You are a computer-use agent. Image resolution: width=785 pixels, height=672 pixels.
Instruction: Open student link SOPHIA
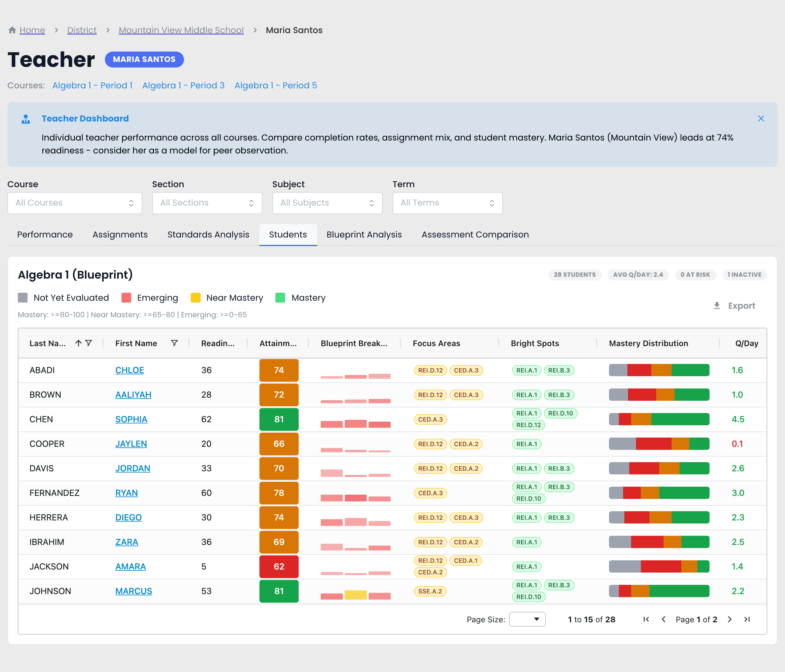click(x=131, y=419)
